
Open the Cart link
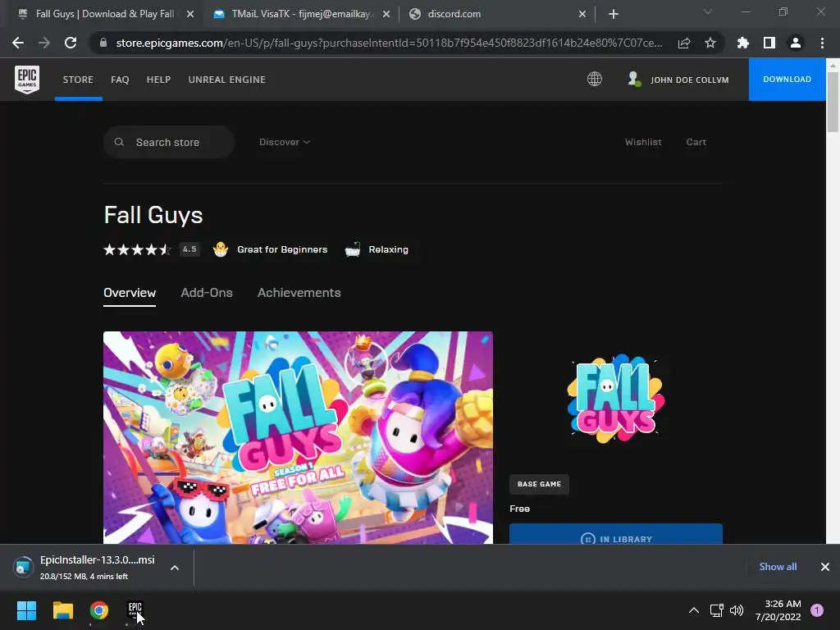tap(696, 142)
